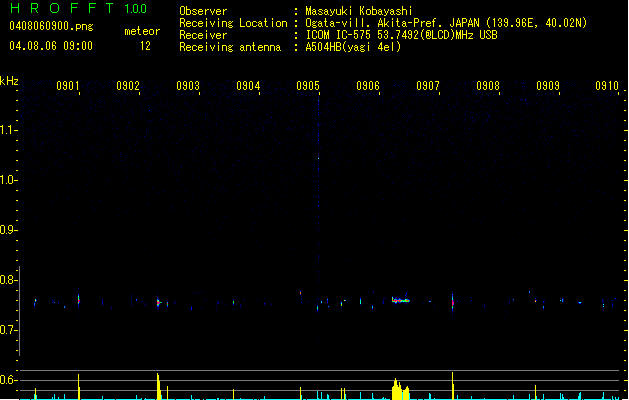Click the 0906 time marker
Image resolution: width=629 pixels, height=400 pixels.
pos(368,86)
